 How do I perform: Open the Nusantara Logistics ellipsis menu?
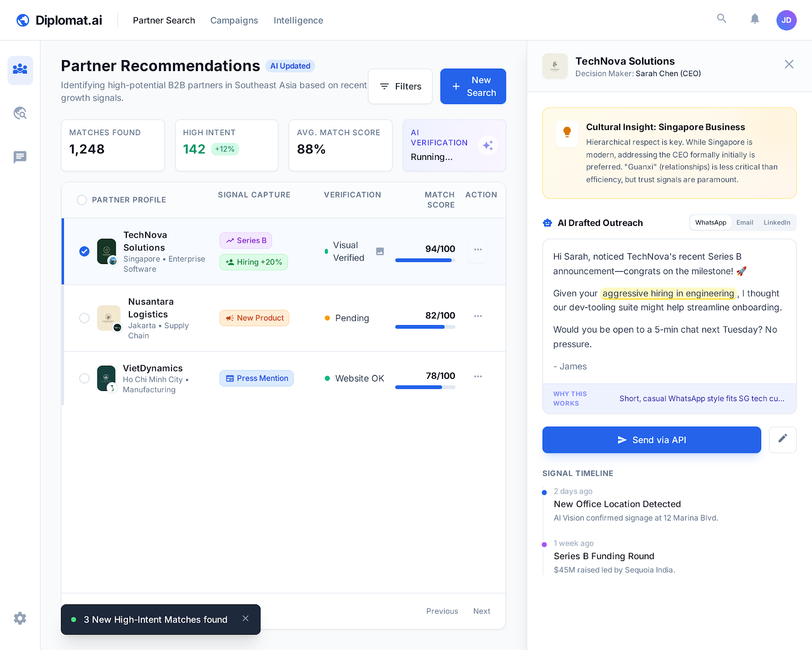point(477,316)
